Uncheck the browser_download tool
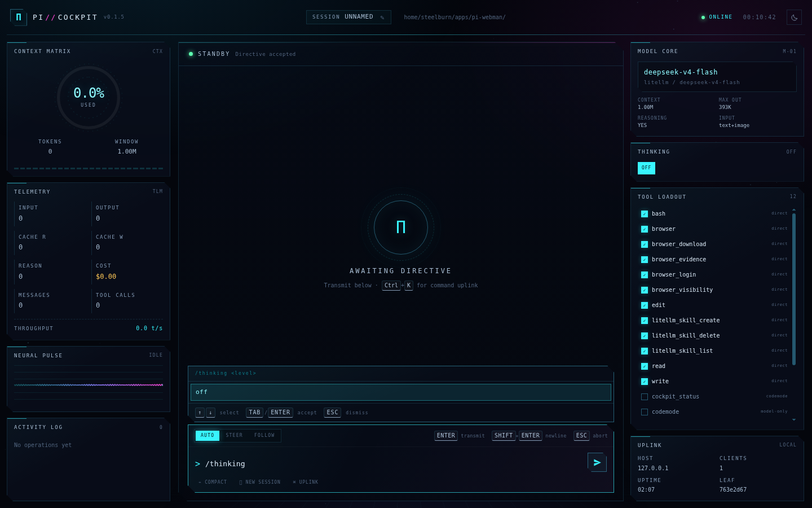Viewport: 812px width, 508px height. [645, 244]
